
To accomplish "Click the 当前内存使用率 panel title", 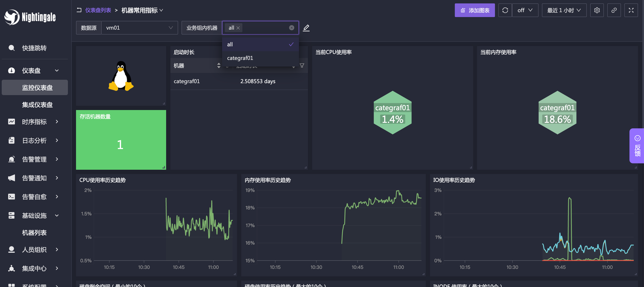I will coord(498,52).
